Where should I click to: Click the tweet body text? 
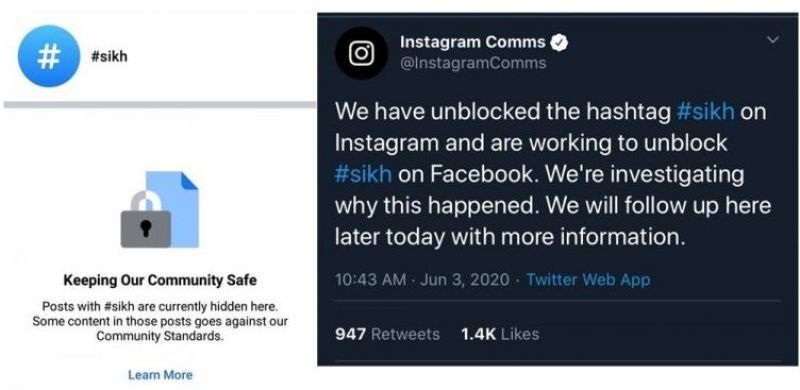click(x=552, y=175)
